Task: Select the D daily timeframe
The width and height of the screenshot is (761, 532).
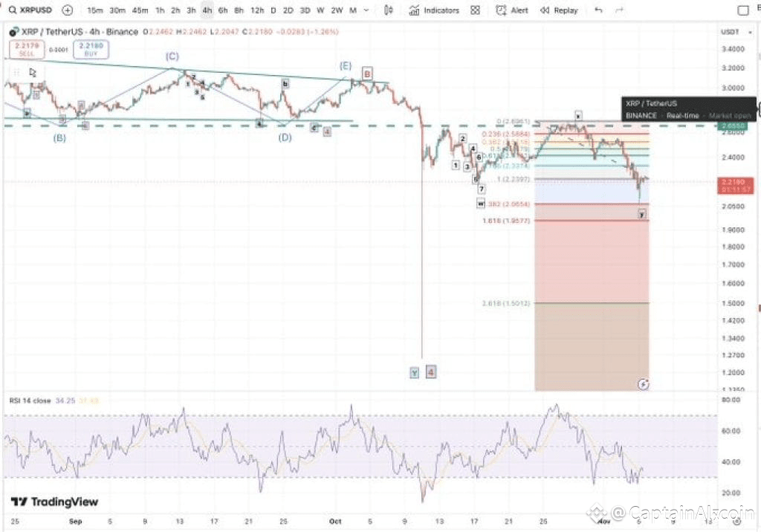Action: click(x=273, y=10)
